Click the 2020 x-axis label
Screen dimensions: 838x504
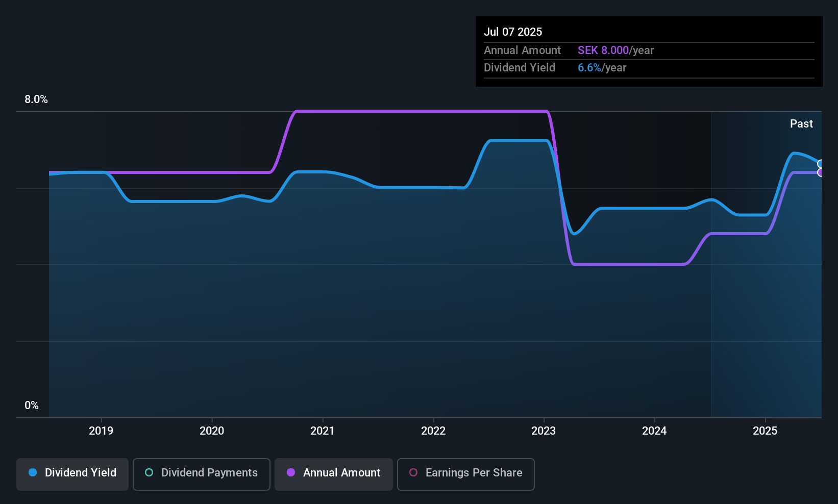[212, 431]
